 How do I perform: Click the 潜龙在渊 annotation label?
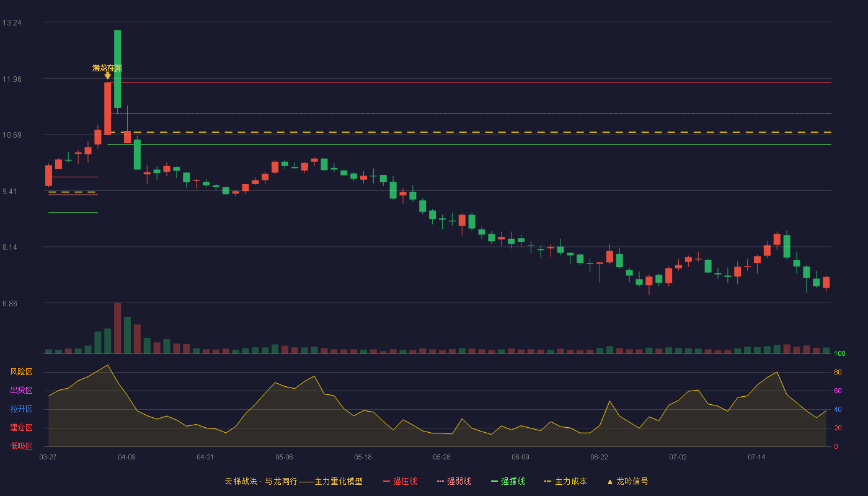(x=107, y=68)
